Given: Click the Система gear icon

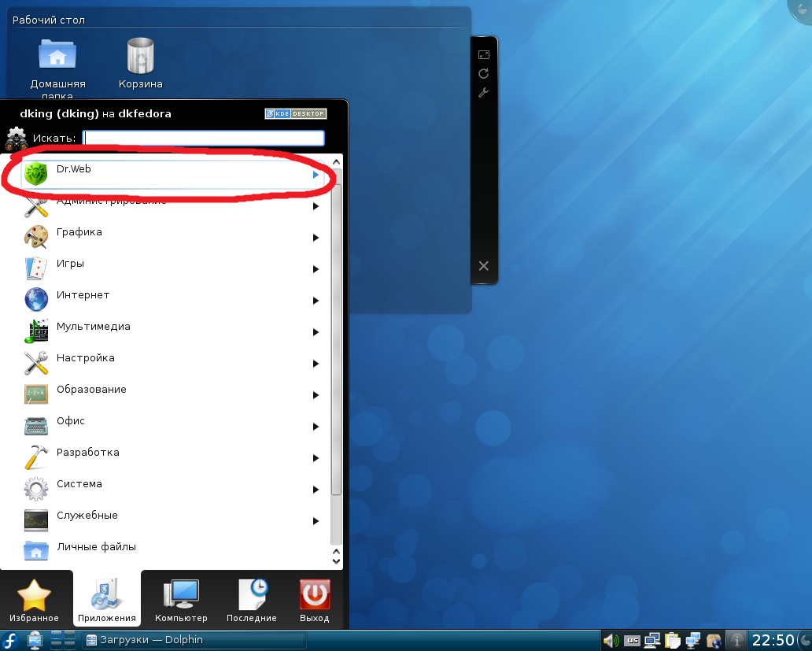Looking at the screenshot, I should pyautogui.click(x=35, y=489).
